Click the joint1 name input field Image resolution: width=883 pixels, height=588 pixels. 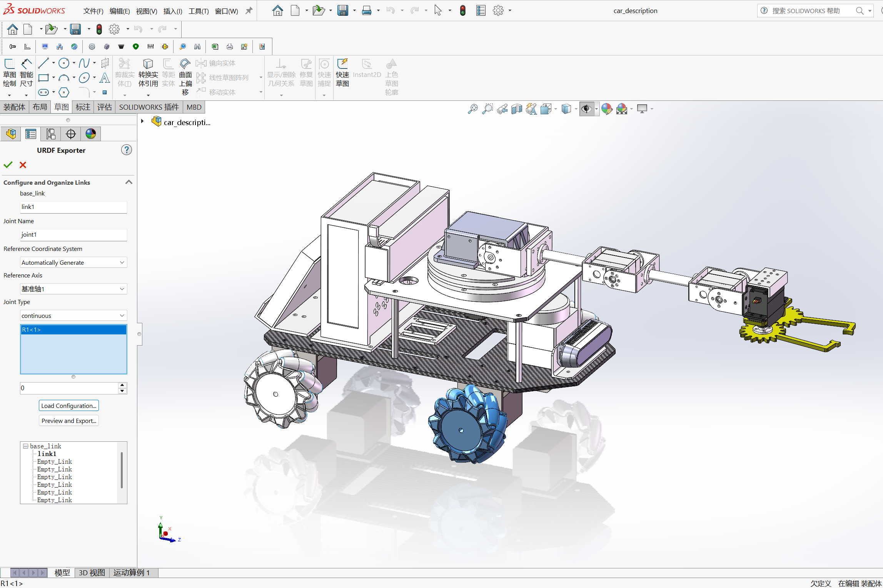[x=73, y=234]
